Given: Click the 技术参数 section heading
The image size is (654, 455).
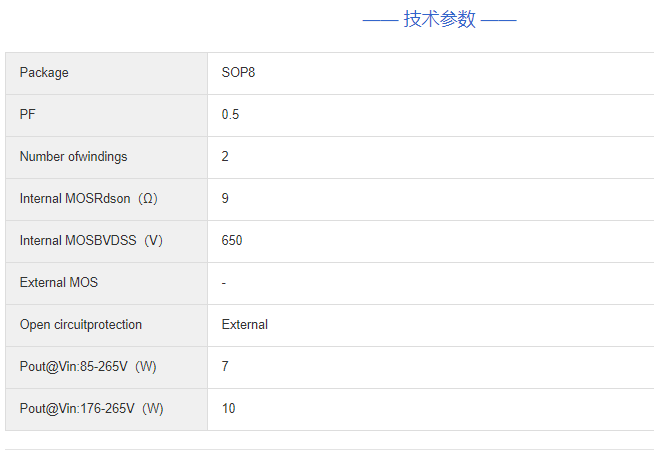Looking at the screenshot, I should coord(439,19).
